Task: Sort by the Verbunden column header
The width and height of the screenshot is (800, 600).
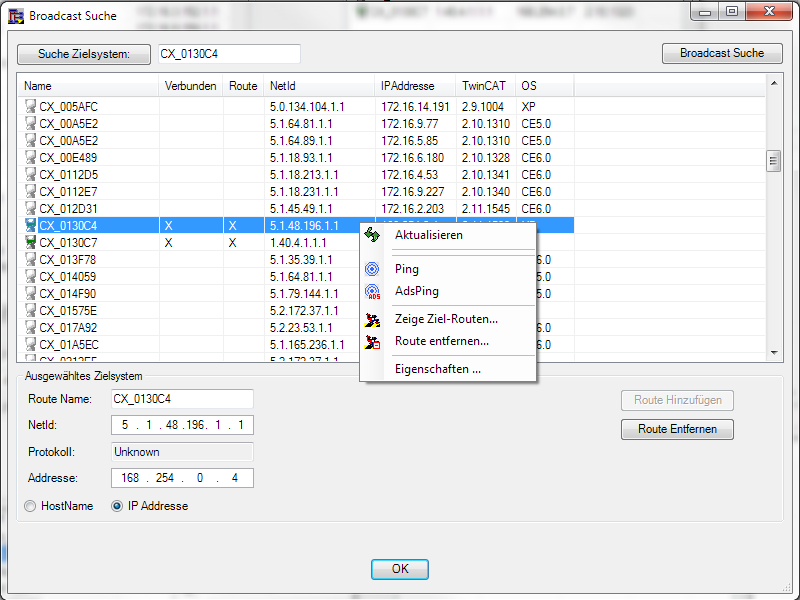Action: (x=191, y=86)
